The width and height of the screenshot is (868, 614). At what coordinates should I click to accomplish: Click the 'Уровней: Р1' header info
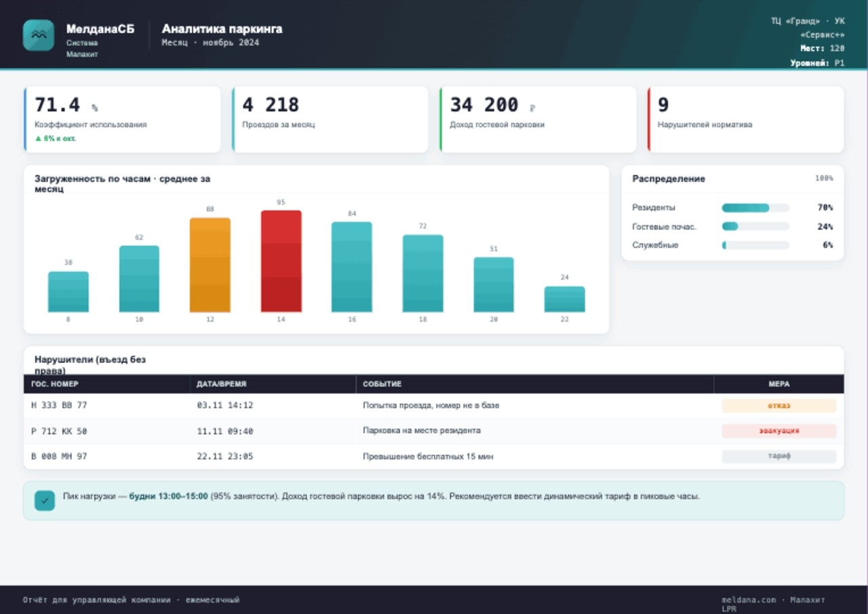[818, 63]
